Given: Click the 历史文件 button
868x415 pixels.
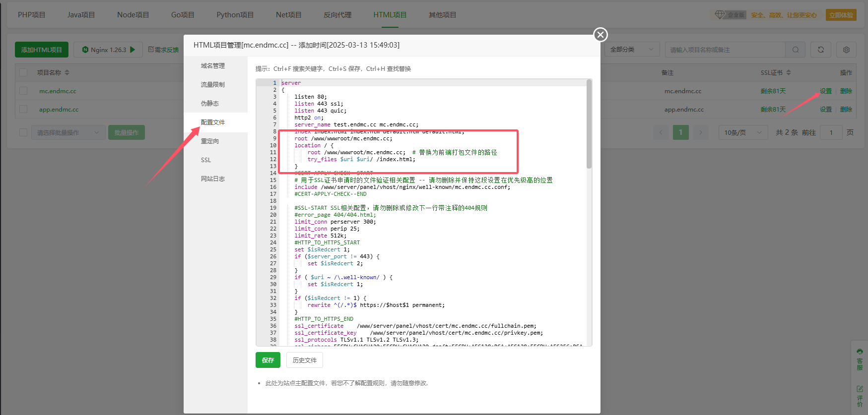Looking at the screenshot, I should 305,360.
